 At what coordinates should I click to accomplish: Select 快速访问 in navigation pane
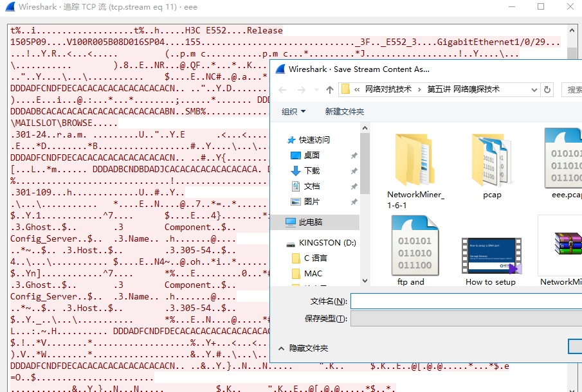pos(309,140)
